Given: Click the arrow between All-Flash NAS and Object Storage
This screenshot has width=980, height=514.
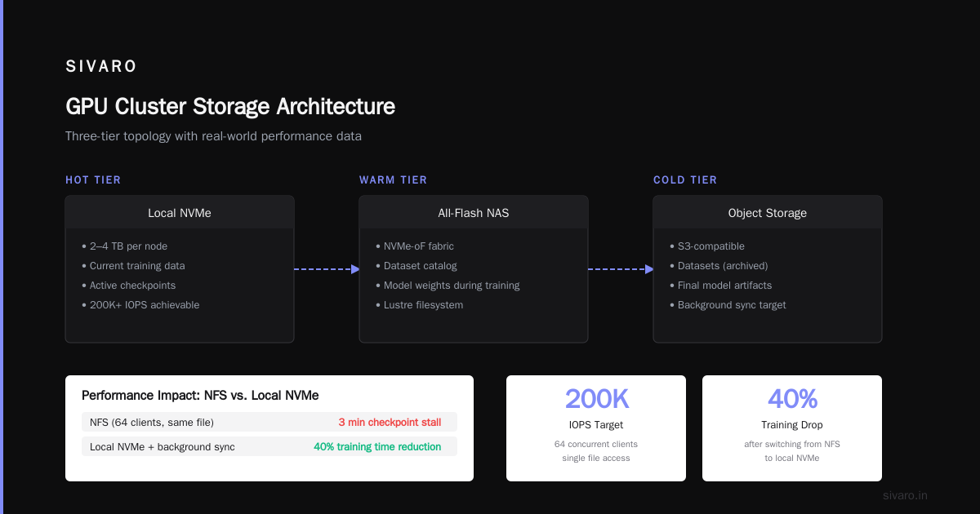Looking at the screenshot, I should tap(621, 269).
